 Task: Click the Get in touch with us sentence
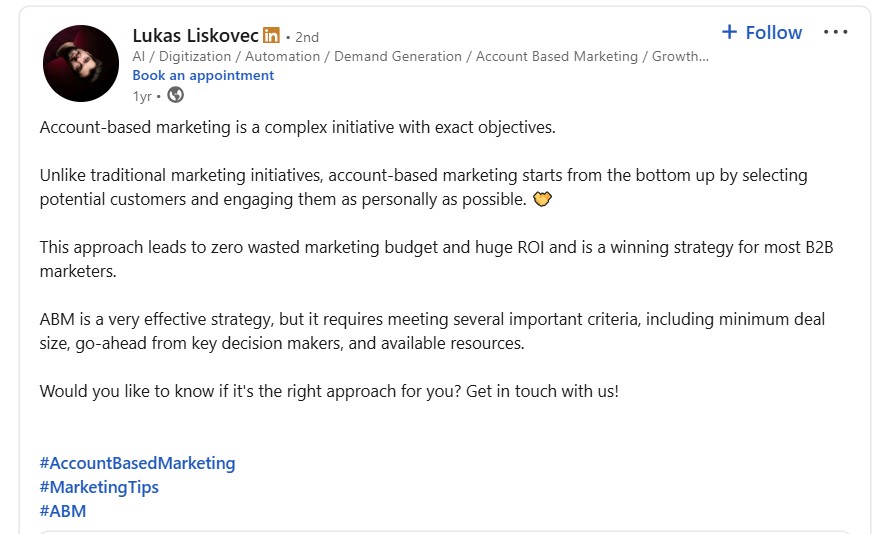coord(541,391)
